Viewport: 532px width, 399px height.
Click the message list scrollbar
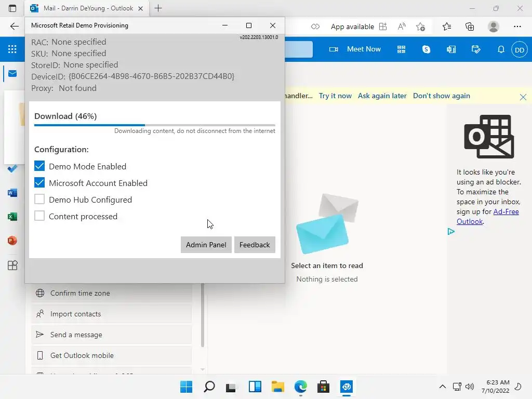203,315
